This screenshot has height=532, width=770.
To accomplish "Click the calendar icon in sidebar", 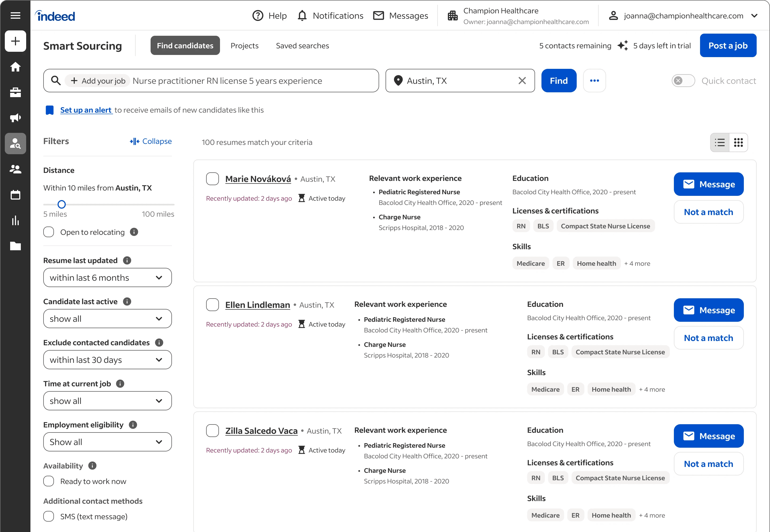I will [15, 195].
